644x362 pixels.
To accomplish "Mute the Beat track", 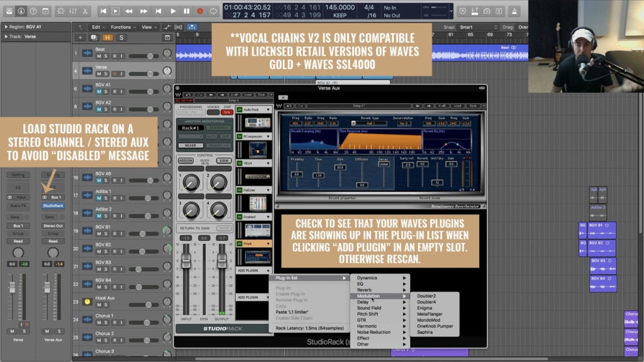I will pos(99,56).
